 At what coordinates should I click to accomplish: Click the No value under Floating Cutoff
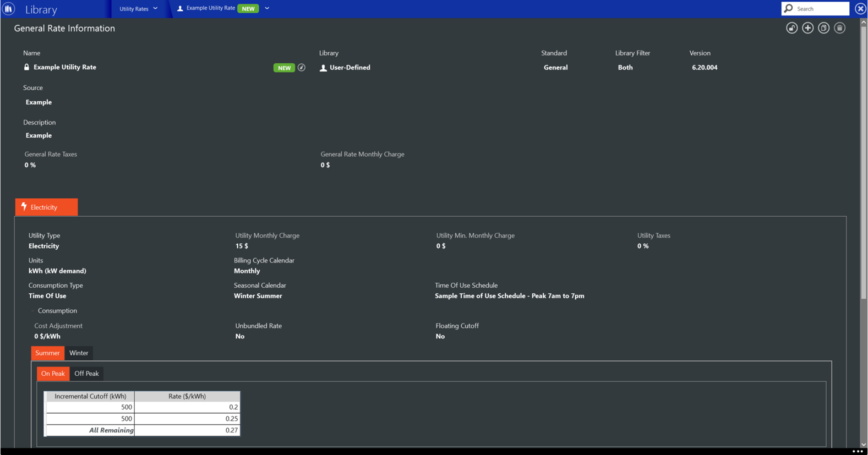440,336
